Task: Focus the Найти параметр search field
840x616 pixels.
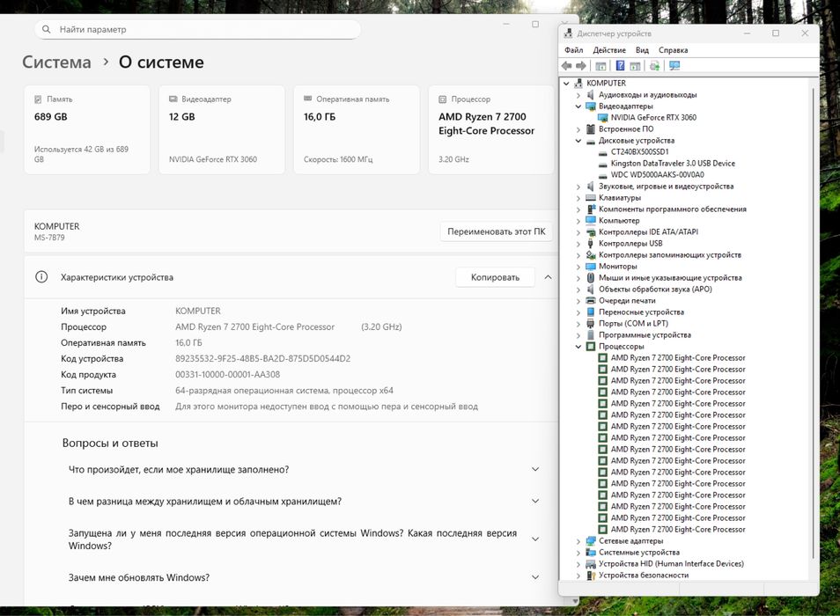Action: click(198, 29)
